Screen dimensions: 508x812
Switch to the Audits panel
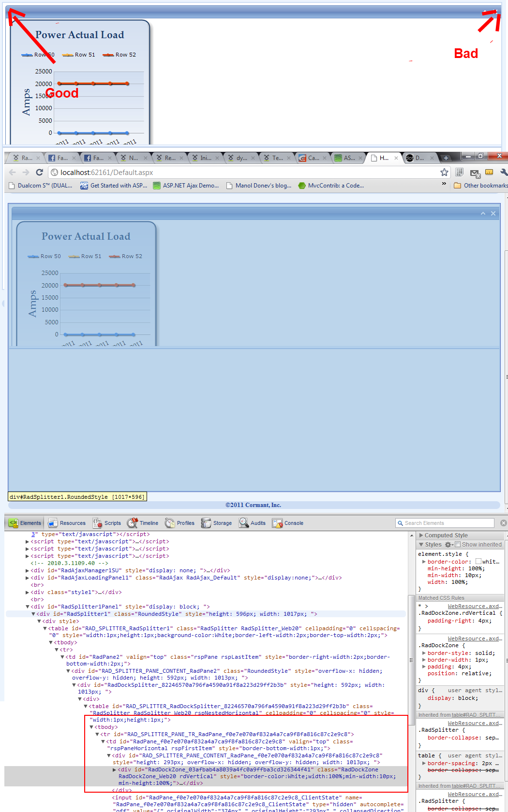252,523
